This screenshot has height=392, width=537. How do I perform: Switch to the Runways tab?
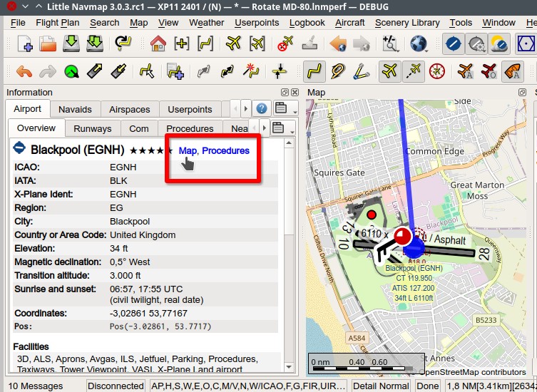point(93,129)
